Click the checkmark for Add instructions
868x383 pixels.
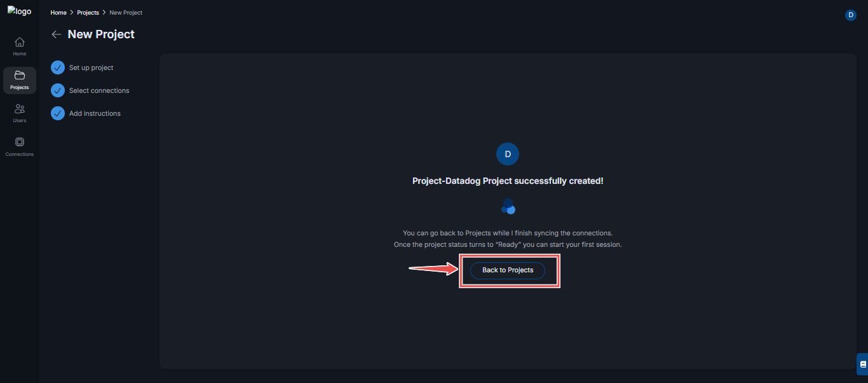pos(58,113)
